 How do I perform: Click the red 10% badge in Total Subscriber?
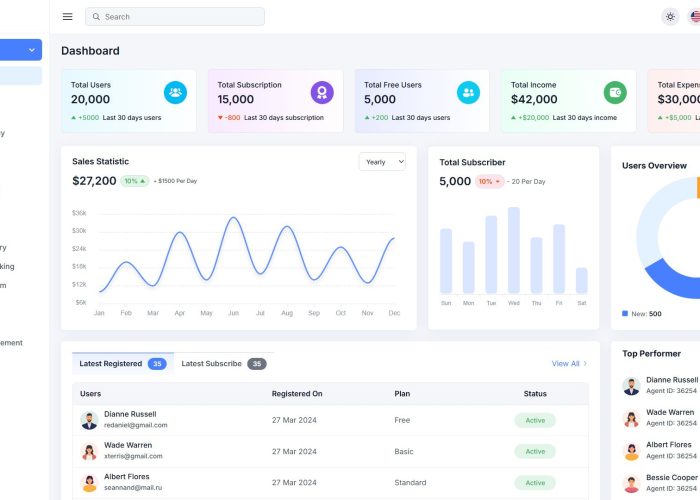(x=490, y=181)
